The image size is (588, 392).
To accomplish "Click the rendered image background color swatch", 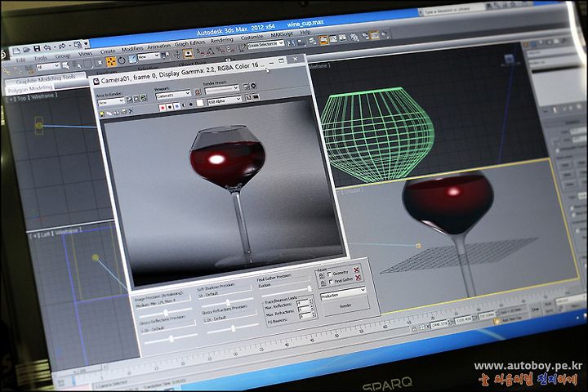I will coord(200,103).
